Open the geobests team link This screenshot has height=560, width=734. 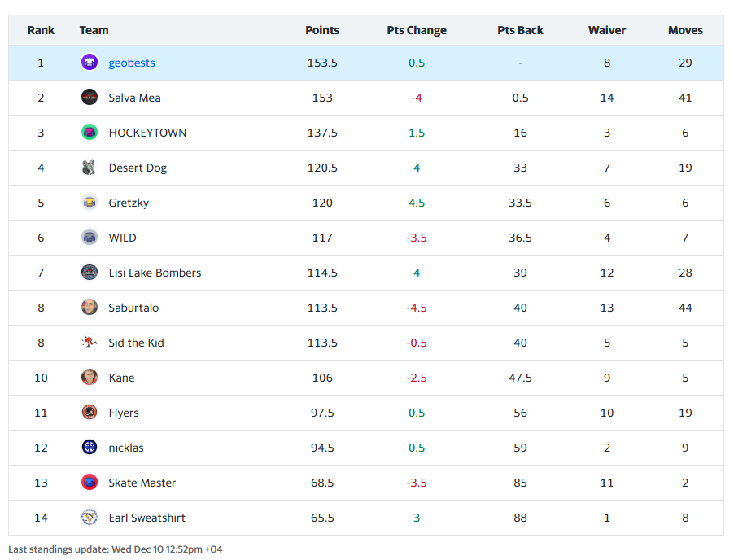132,63
